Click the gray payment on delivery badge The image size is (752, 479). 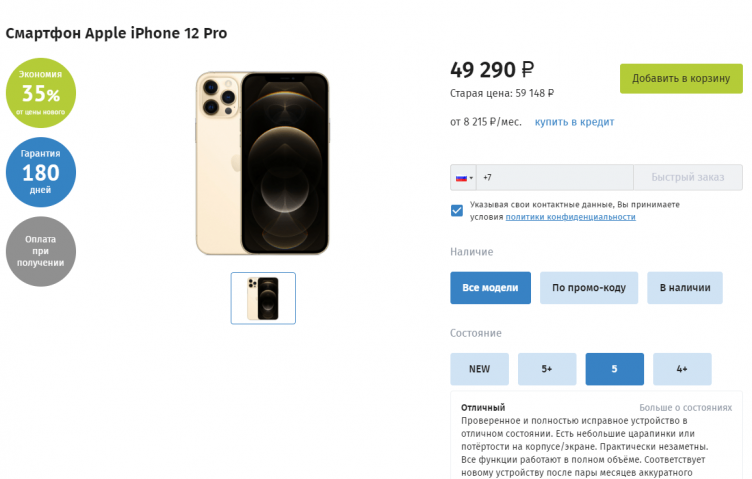click(x=41, y=251)
